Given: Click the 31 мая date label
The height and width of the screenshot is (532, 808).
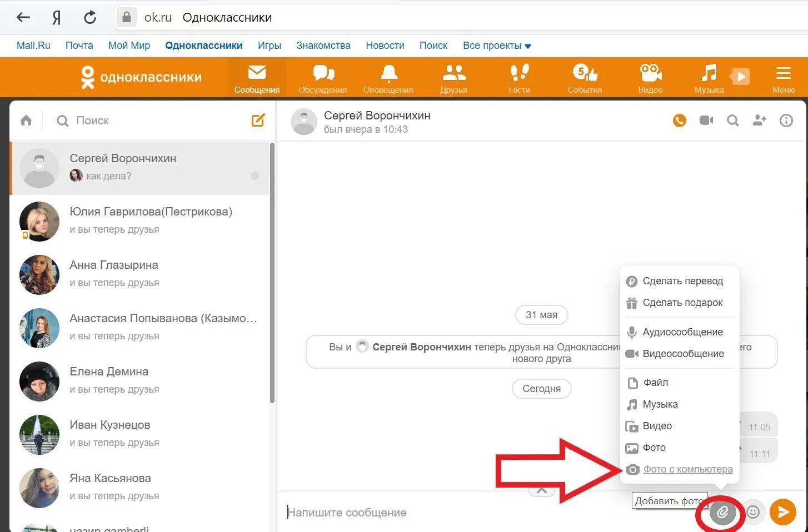Looking at the screenshot, I should tap(542, 315).
